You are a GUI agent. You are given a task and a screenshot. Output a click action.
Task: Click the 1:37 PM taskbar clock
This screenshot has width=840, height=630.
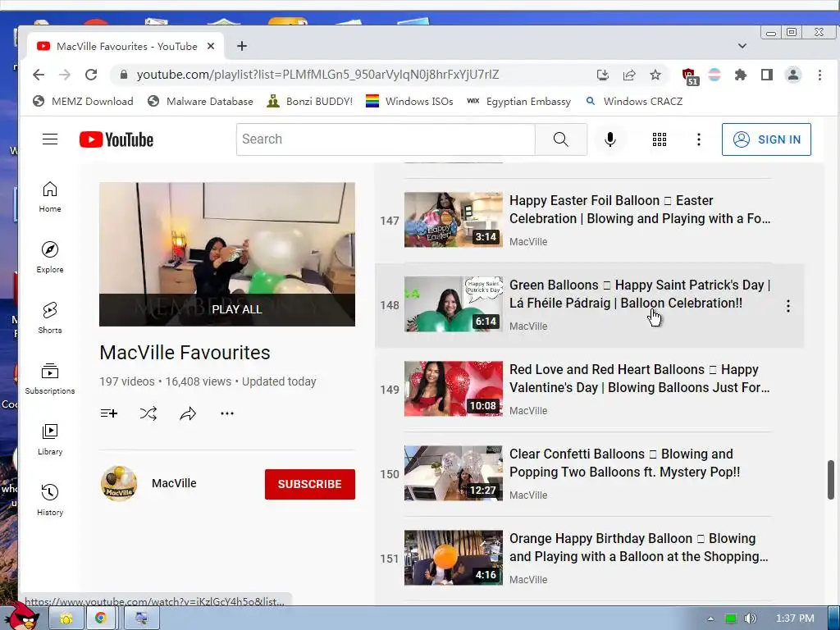795,619
